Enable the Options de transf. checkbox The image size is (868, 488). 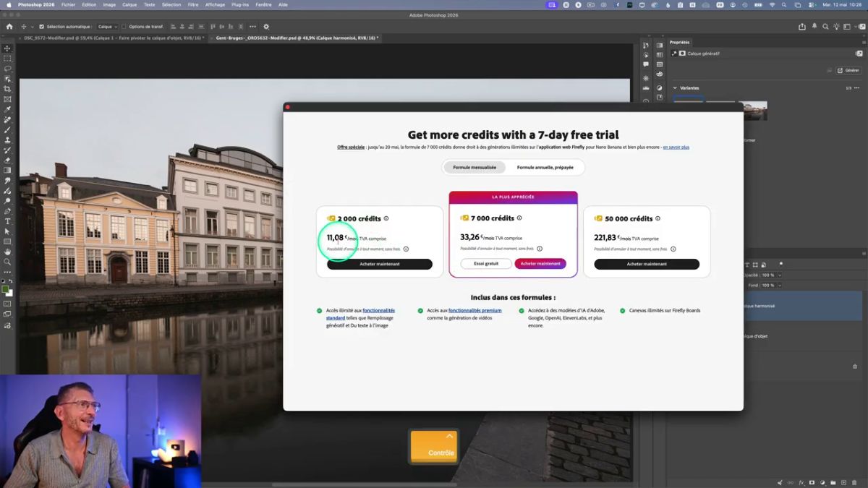[124, 27]
